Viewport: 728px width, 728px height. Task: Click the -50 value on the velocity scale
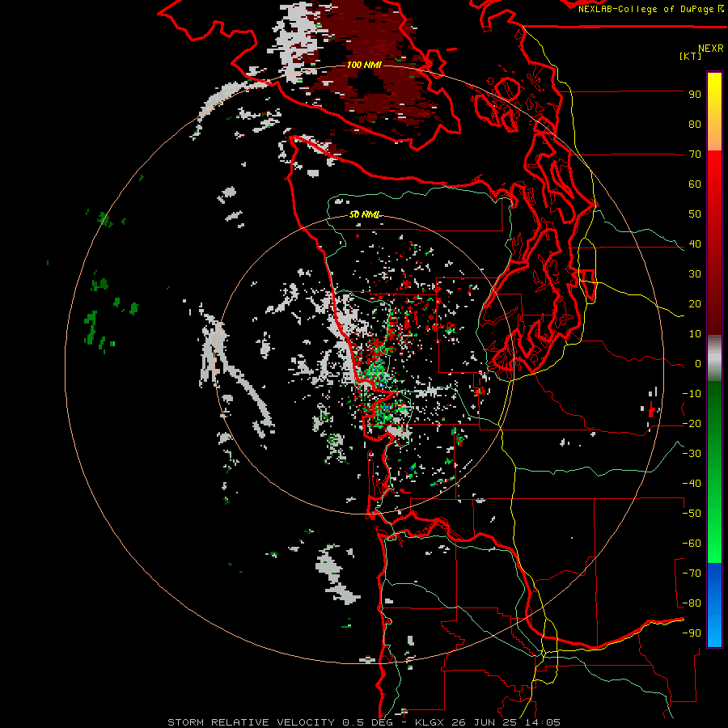point(692,514)
